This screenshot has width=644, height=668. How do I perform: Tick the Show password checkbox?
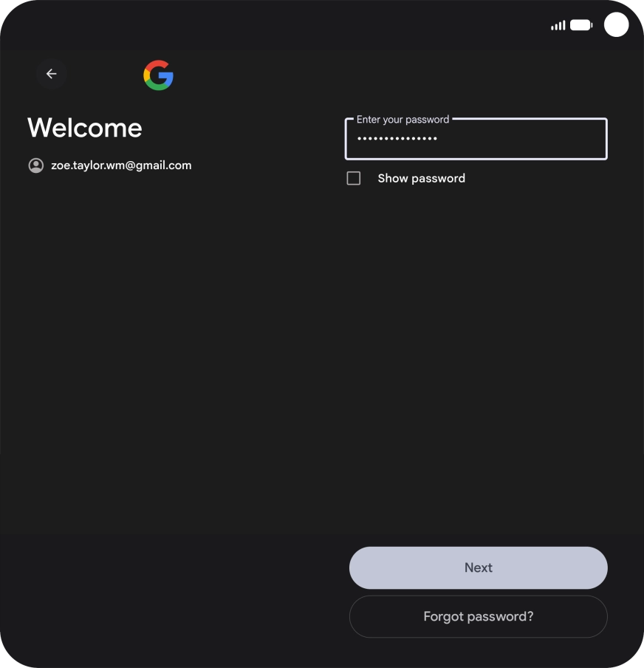coord(354,178)
